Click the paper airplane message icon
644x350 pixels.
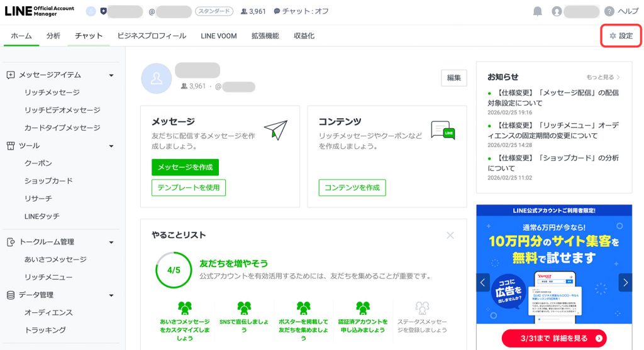click(x=275, y=129)
